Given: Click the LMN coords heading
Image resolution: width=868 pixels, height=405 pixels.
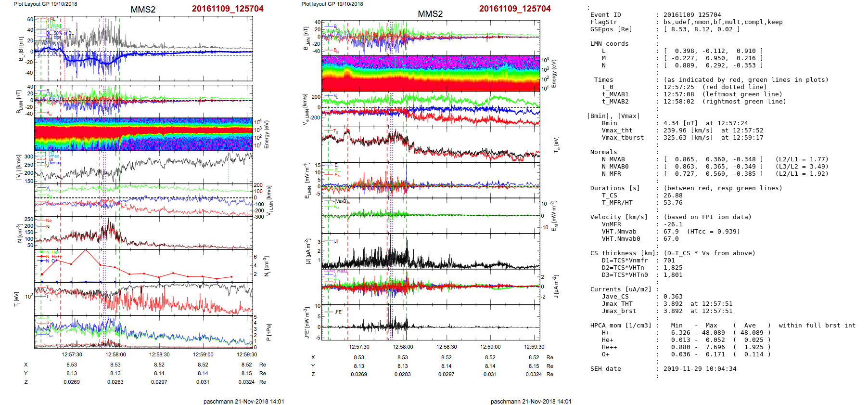Looking at the screenshot, I should [609, 44].
